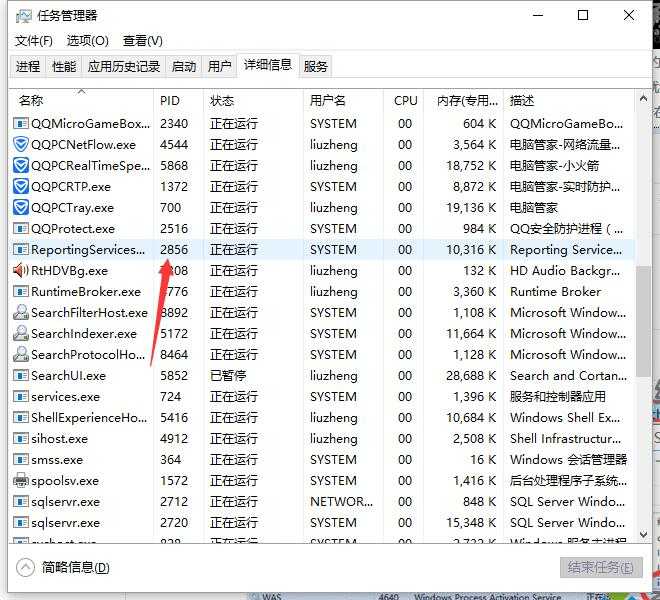The image size is (660, 600).
Task: Click the 简略信息(D) link text
Action: tap(75, 568)
